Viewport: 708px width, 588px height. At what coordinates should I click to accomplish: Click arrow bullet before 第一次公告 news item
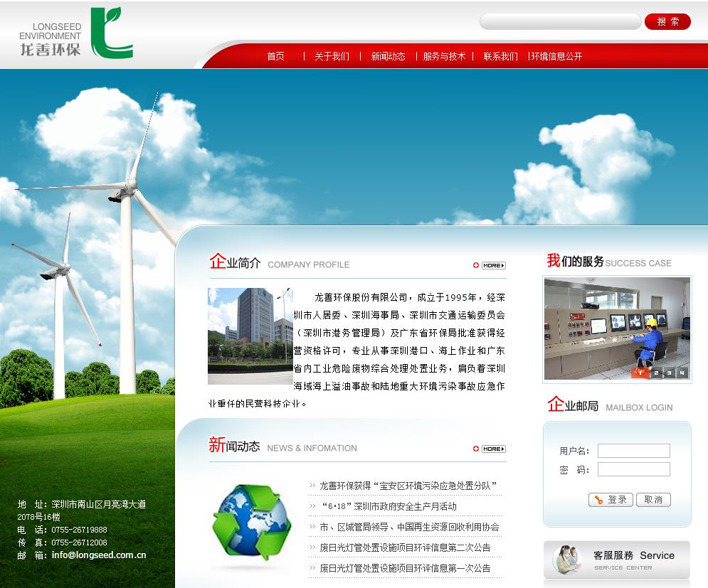[312, 568]
